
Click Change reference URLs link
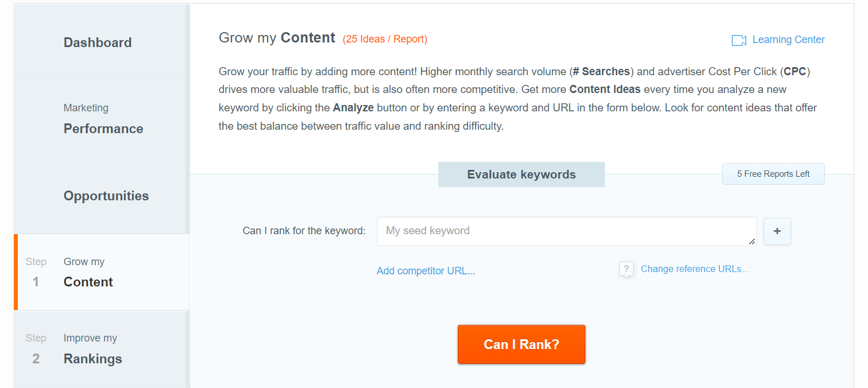pos(695,269)
